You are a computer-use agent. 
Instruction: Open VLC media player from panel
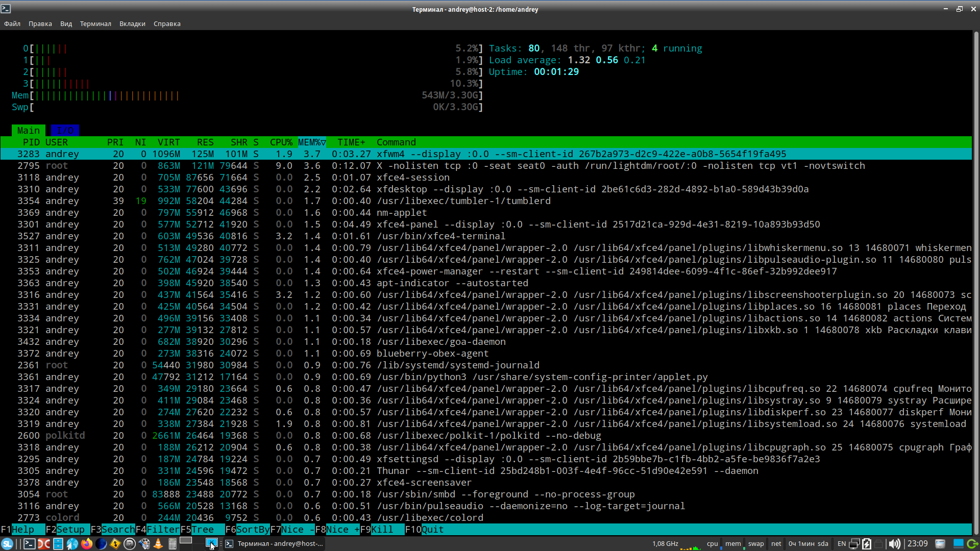coord(158,544)
